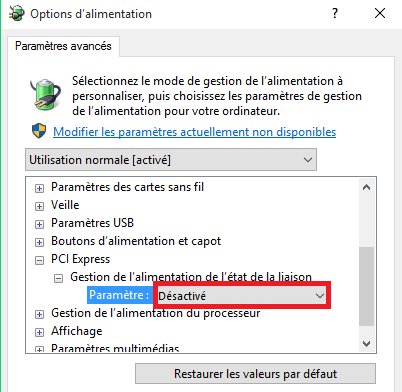Close the Options d'alimentation dialog
This screenshot has height=392, width=402.
point(380,13)
